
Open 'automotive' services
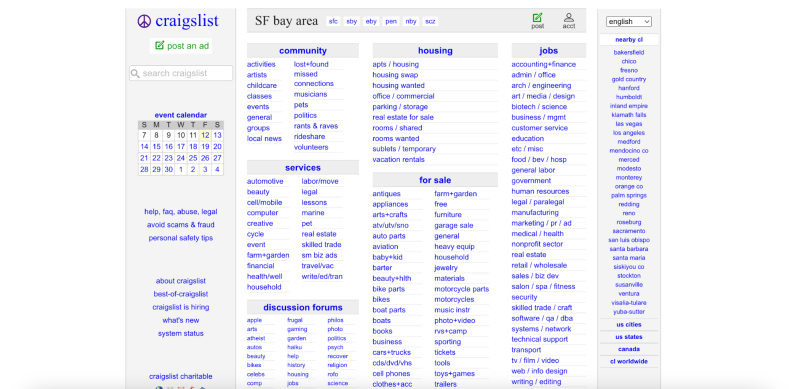click(265, 182)
